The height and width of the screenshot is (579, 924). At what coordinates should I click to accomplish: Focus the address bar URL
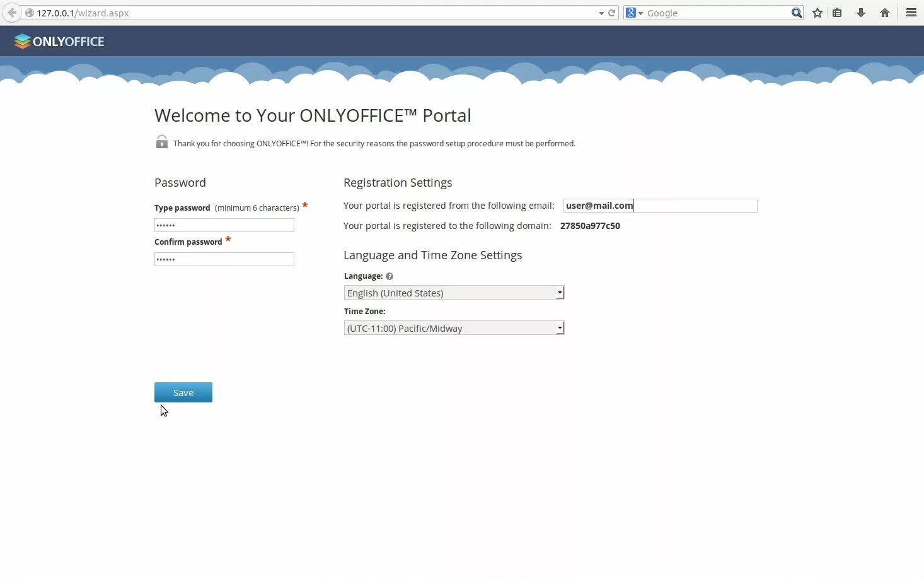315,13
